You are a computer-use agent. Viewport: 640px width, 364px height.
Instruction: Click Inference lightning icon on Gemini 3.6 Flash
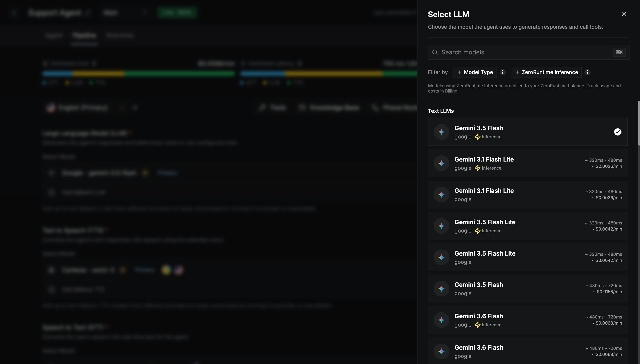click(477, 325)
